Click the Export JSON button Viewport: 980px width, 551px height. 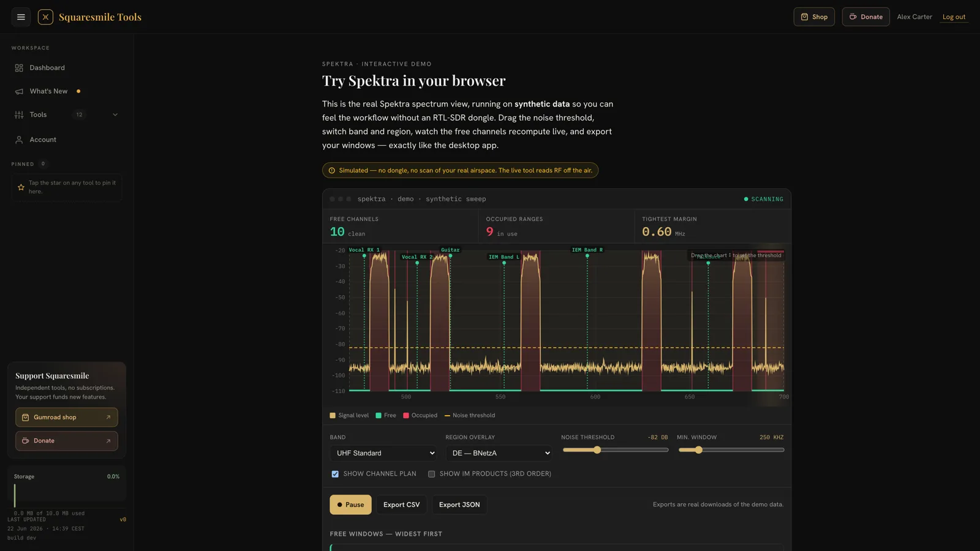[459, 504]
